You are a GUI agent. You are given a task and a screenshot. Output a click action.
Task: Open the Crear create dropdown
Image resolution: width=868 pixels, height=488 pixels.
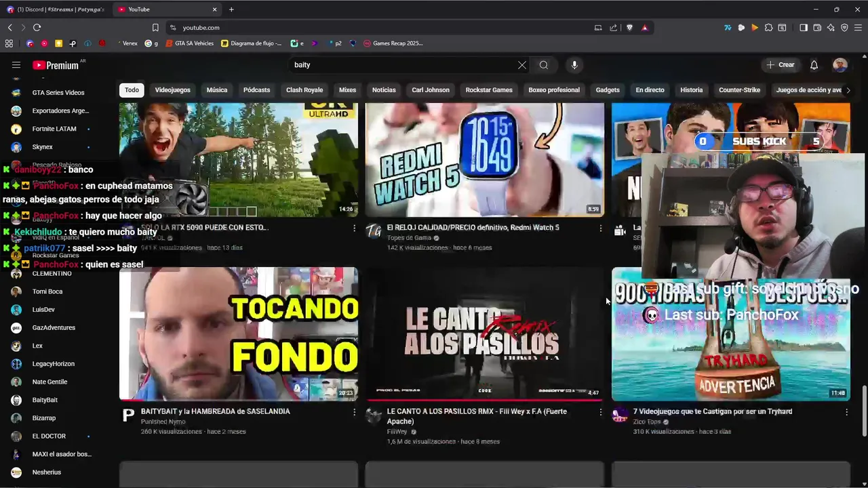point(780,65)
